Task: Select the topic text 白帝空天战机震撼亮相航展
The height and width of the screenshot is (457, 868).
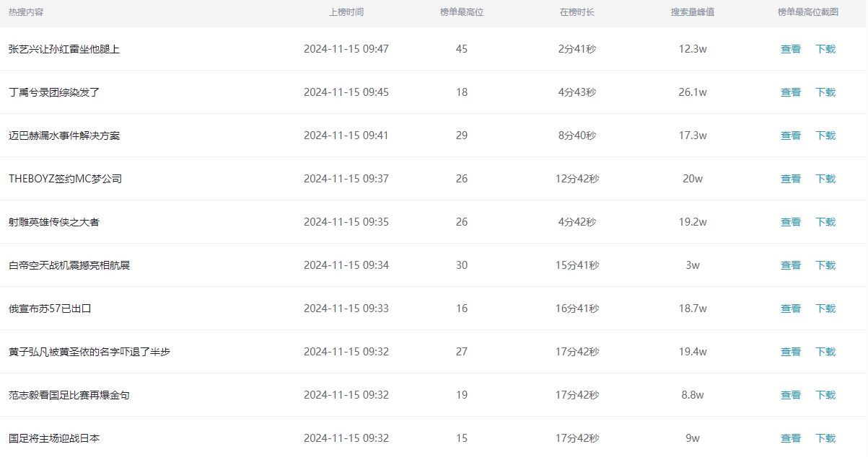Action: 69,265
